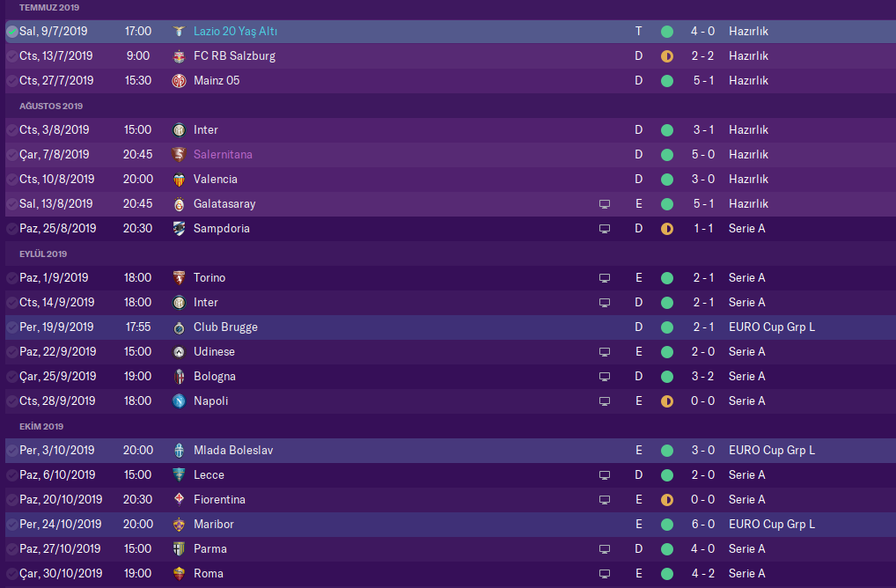Click the Mainz 05 club logo
The image size is (896, 588).
[179, 81]
